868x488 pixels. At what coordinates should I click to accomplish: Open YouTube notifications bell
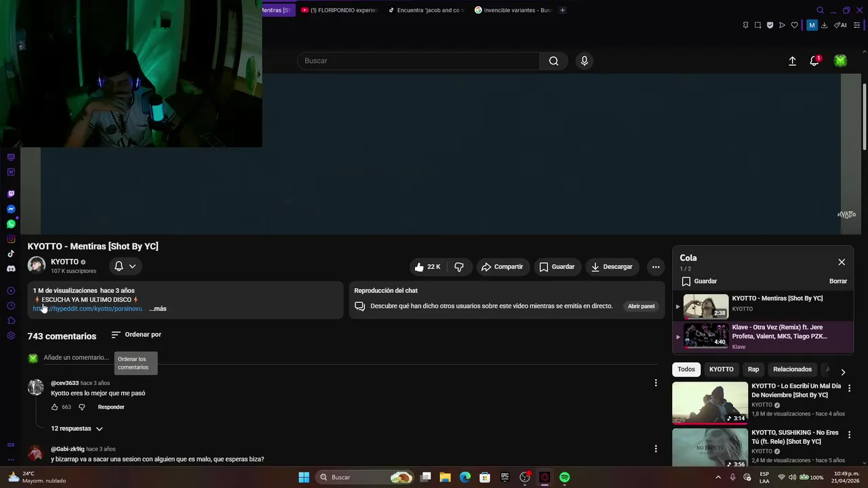coord(814,61)
